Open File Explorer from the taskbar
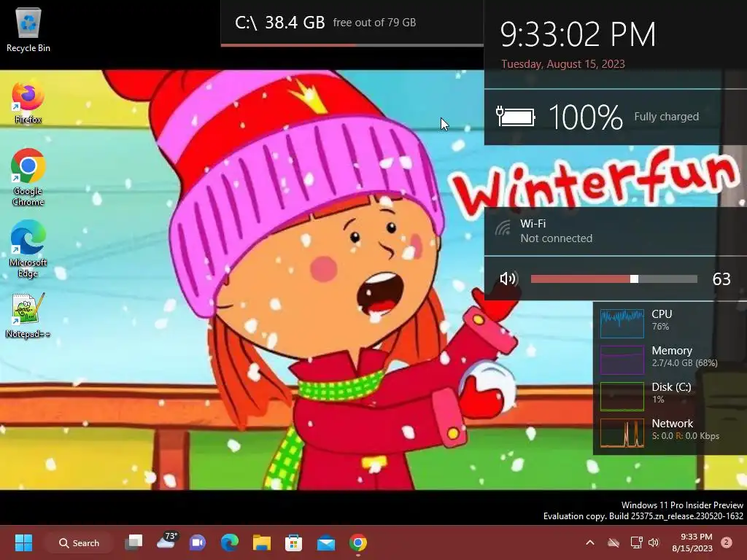This screenshot has height=560, width=747. click(262, 542)
